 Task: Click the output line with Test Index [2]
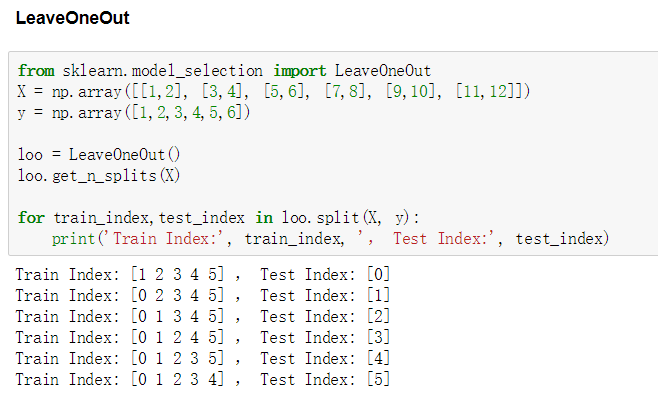pos(203,316)
